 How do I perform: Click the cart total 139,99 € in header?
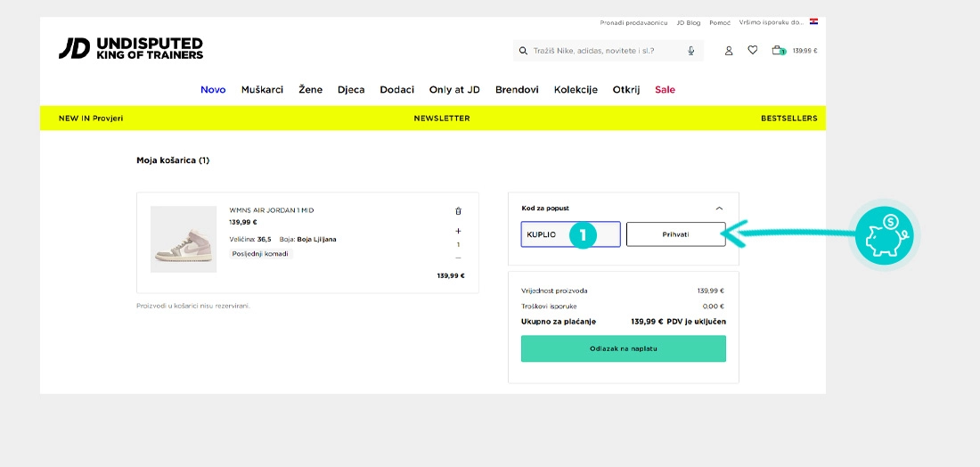point(805,52)
